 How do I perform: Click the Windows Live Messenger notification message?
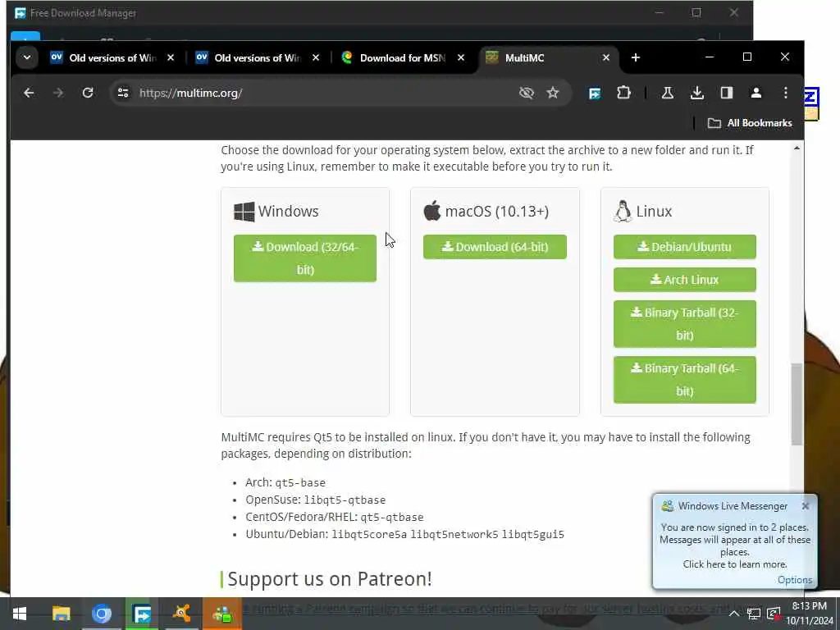pyautogui.click(x=734, y=546)
